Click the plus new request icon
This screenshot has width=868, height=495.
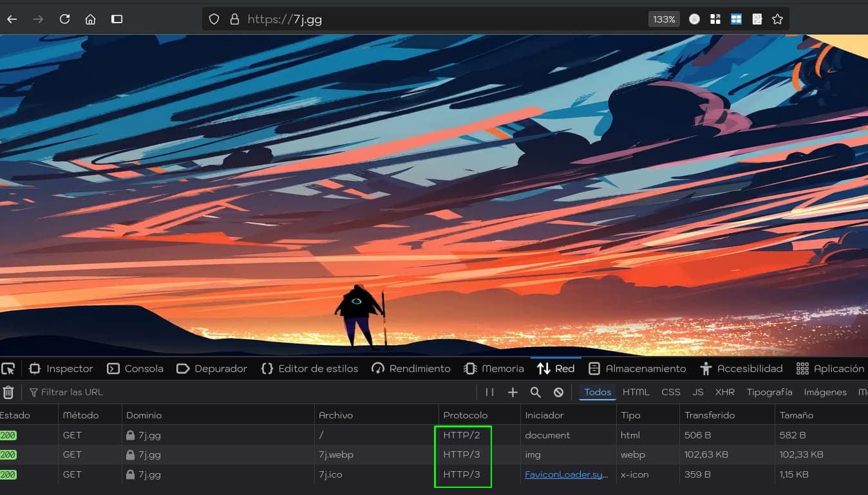(x=513, y=392)
